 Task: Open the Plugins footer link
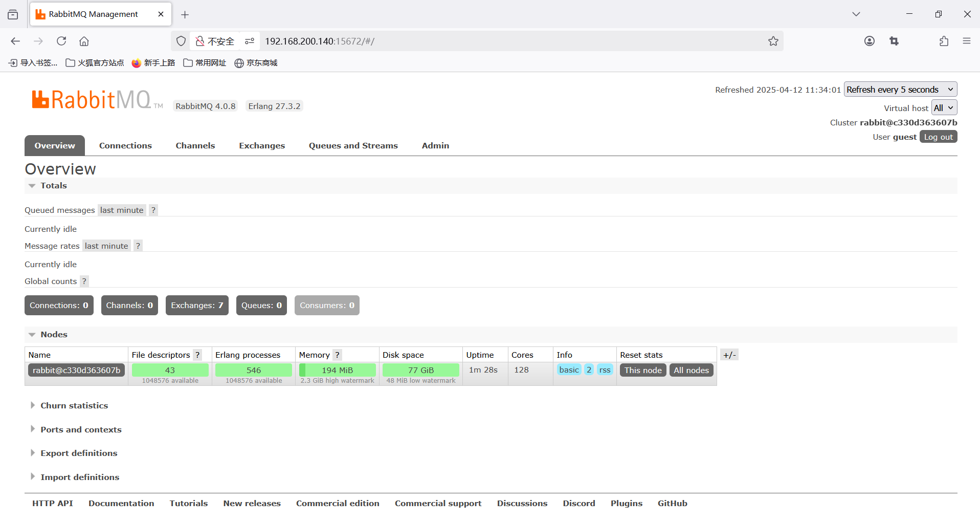click(626, 503)
